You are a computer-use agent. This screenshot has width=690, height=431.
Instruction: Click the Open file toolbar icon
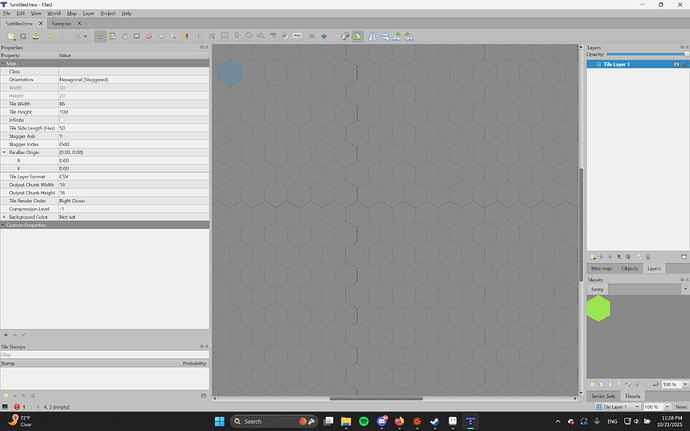(23, 37)
